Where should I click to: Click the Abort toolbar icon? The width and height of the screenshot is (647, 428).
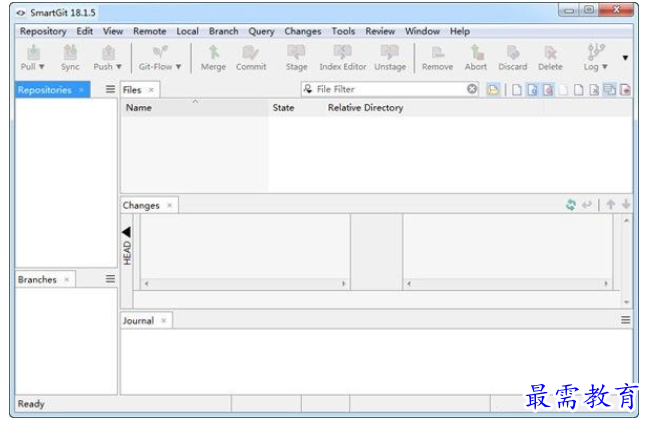(x=476, y=52)
